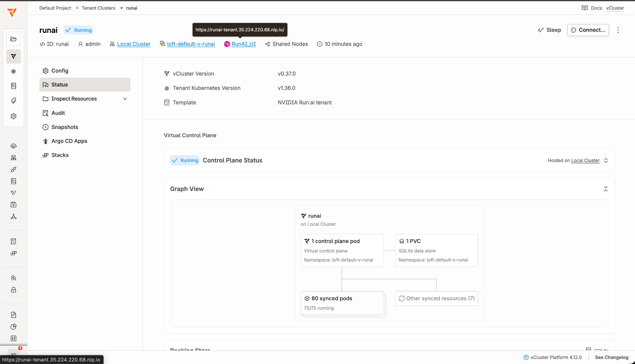The height and width of the screenshot is (364, 635).
Task: Open the loft-default-v-runai namespace link
Action: click(x=191, y=44)
